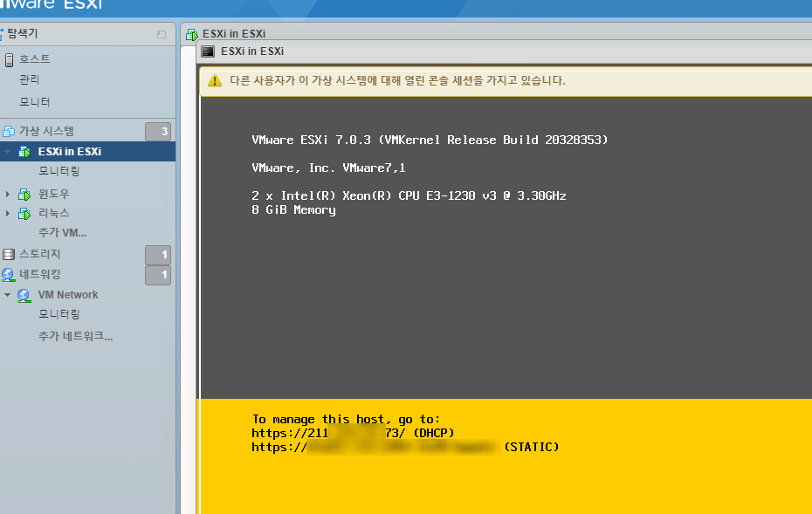
Task: Click 추가 VM... link
Action: pos(63,232)
